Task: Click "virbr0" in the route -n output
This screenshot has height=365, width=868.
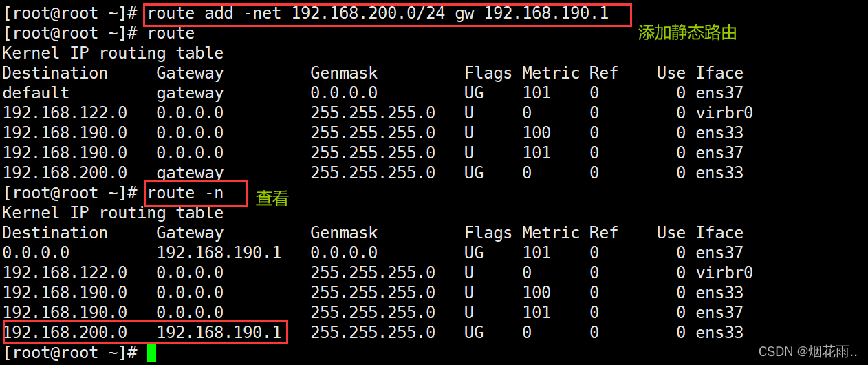Action: pyautogui.click(x=724, y=273)
